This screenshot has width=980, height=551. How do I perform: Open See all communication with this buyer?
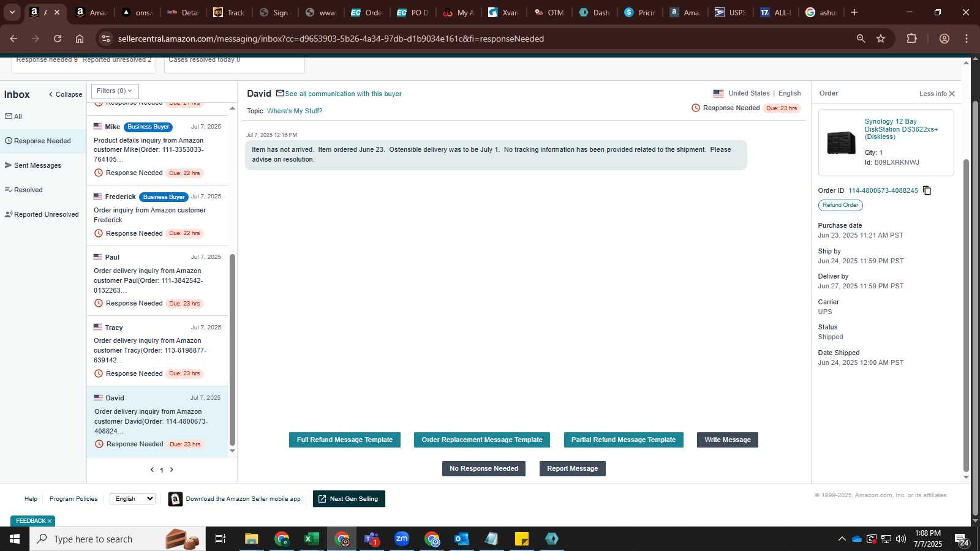click(343, 94)
